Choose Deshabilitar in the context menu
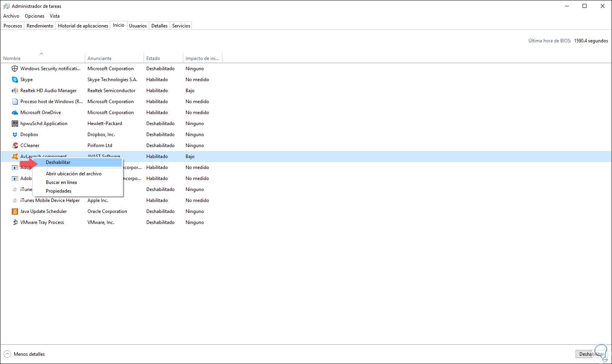 point(78,162)
